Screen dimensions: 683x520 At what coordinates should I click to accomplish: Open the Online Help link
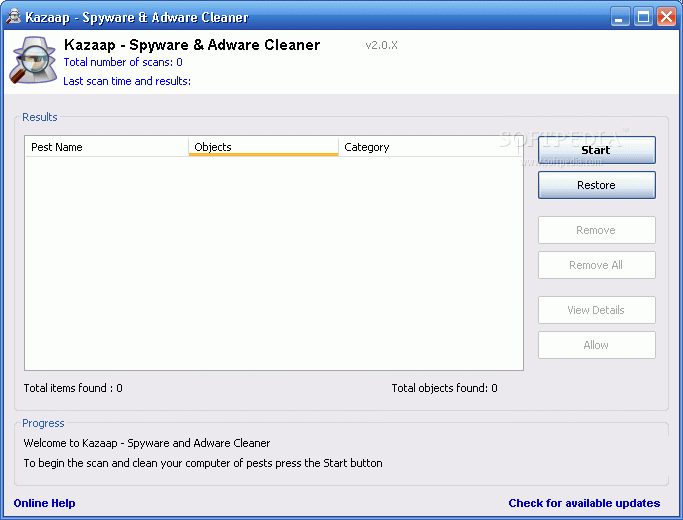point(44,503)
